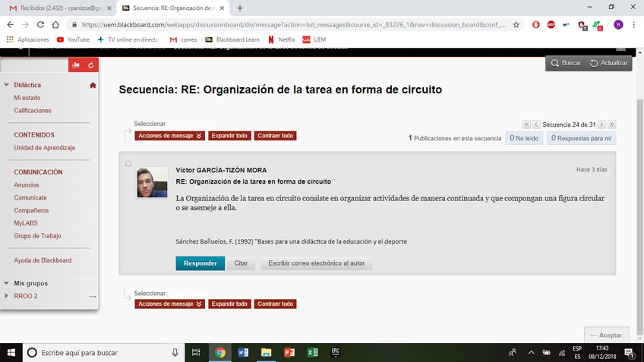Open Mi estado link
Image resolution: width=644 pixels, height=362 pixels.
tap(27, 98)
